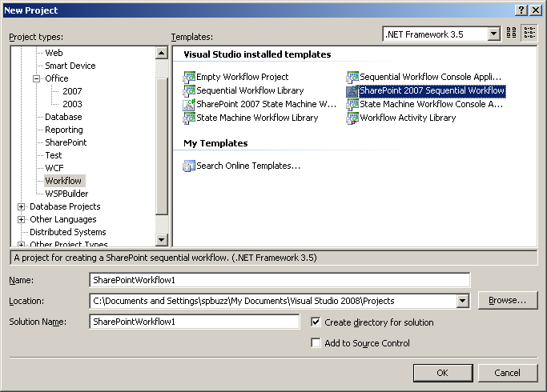Select Office 2007 project type
The image size is (547, 392).
click(x=72, y=91)
